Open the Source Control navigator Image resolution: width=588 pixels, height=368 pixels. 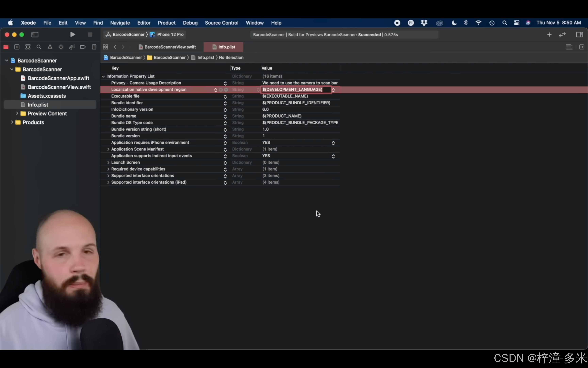coord(17,47)
